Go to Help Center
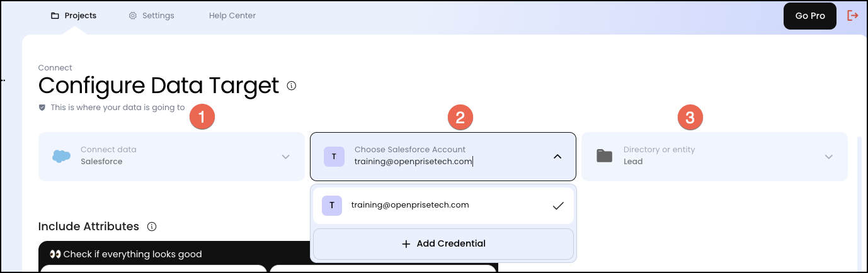 [232, 16]
